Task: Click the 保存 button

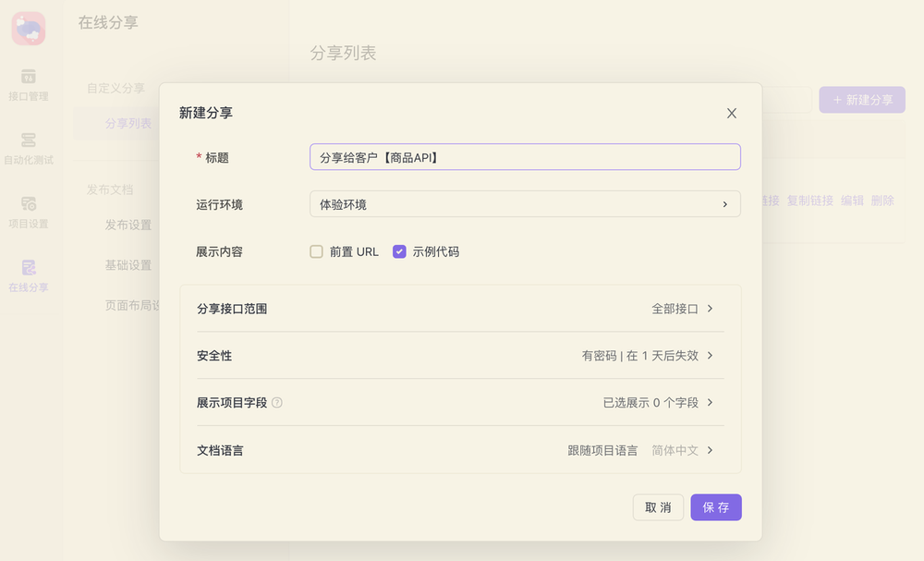Action: pos(715,506)
